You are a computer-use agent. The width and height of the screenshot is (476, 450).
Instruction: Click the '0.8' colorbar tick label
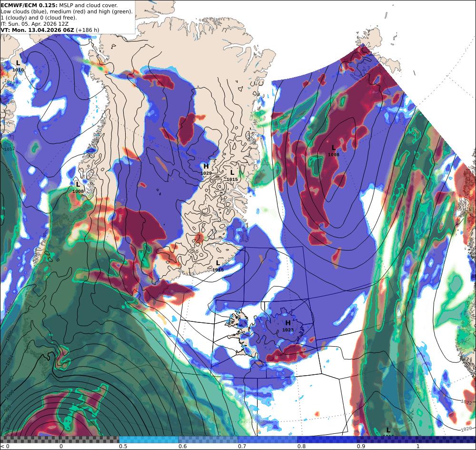pyautogui.click(x=301, y=446)
